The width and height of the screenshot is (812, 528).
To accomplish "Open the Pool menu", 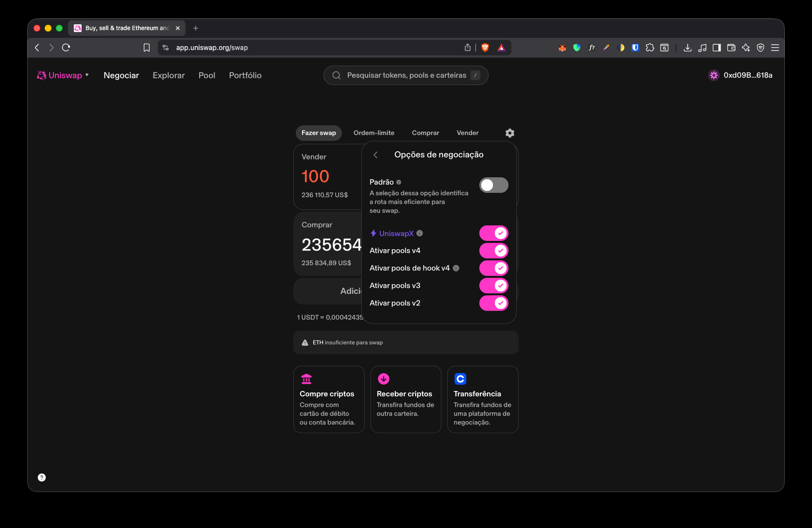I will click(207, 75).
